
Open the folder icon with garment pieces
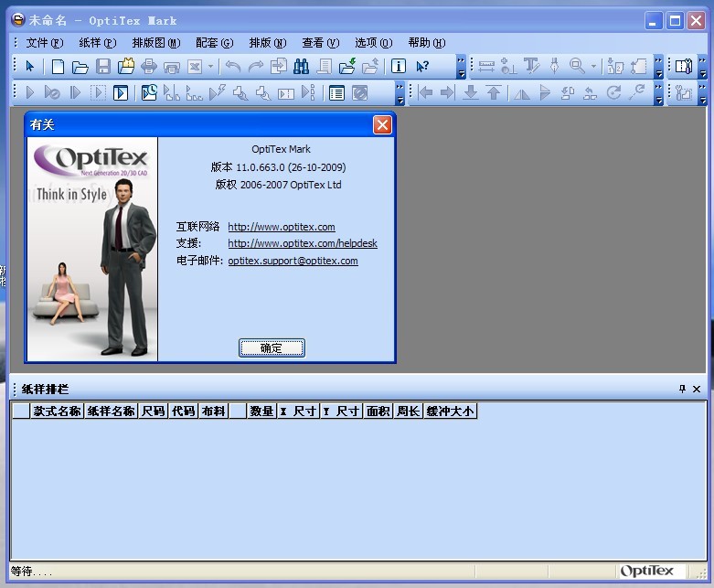point(126,66)
